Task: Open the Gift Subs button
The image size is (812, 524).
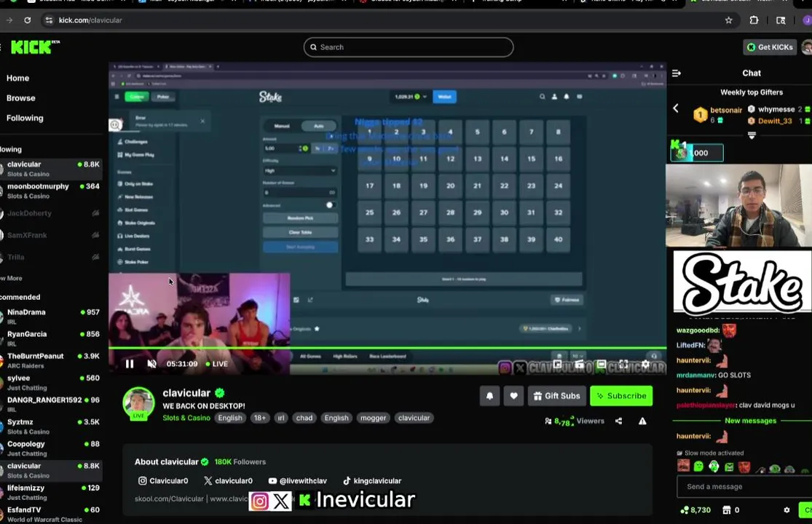Action: click(x=556, y=396)
